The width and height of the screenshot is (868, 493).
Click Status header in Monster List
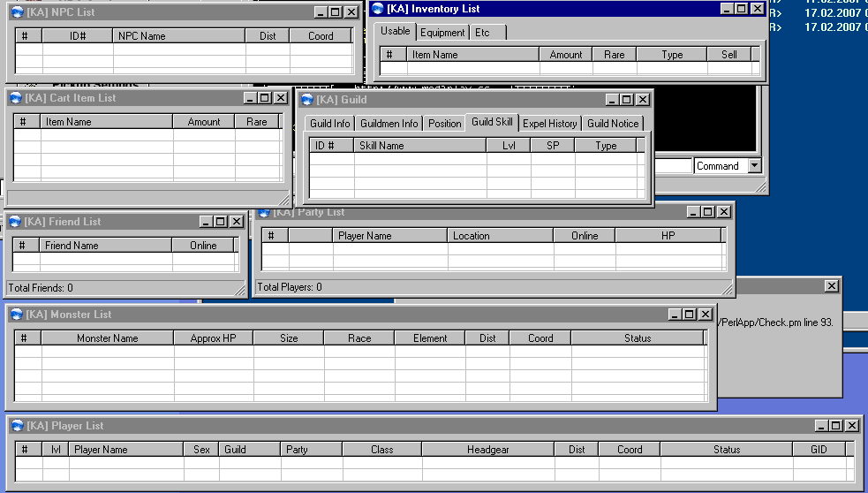tap(638, 338)
